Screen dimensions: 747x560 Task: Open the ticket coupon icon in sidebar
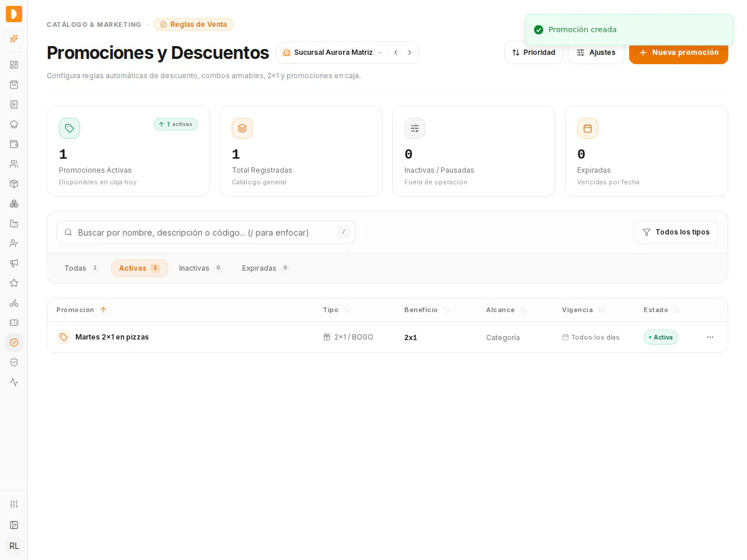(x=14, y=323)
